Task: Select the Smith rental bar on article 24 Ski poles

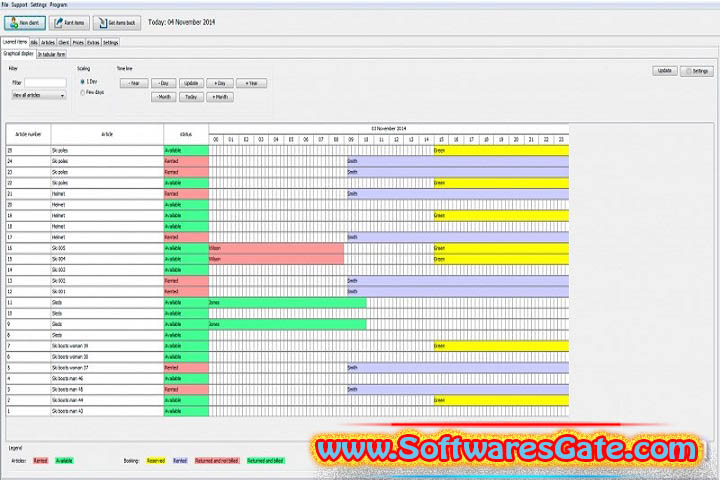Action: pos(458,161)
